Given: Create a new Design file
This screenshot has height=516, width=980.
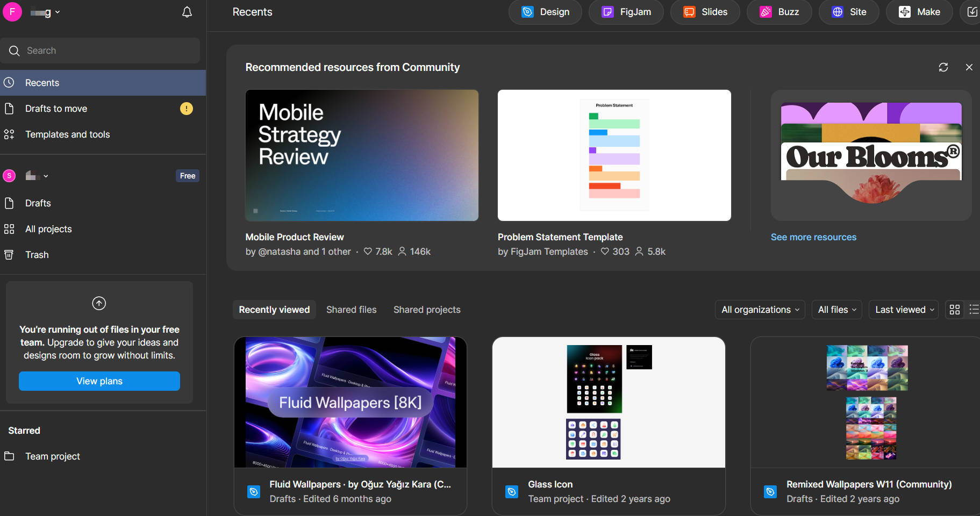Looking at the screenshot, I should pos(545,12).
